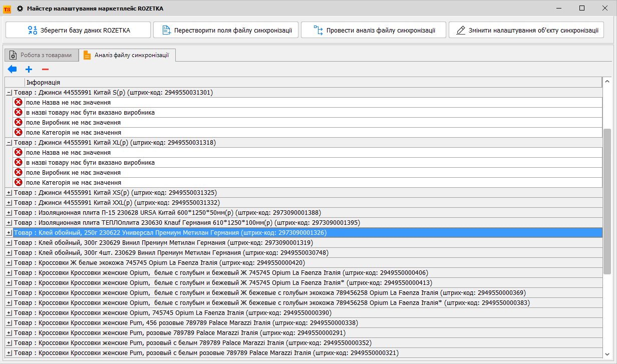Expand the 'Изоляционная плита П-15' item
617x364 pixels.
9,213
